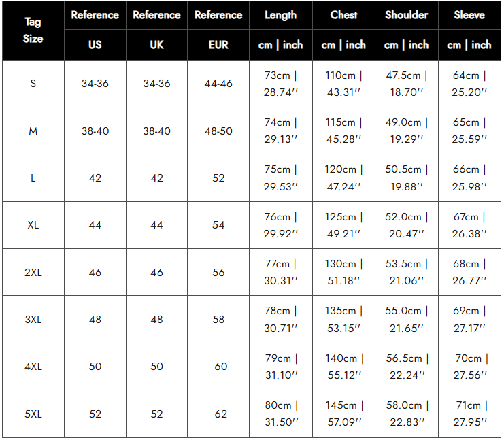Click the Sleeve column header
504x438 pixels.
click(469, 15)
